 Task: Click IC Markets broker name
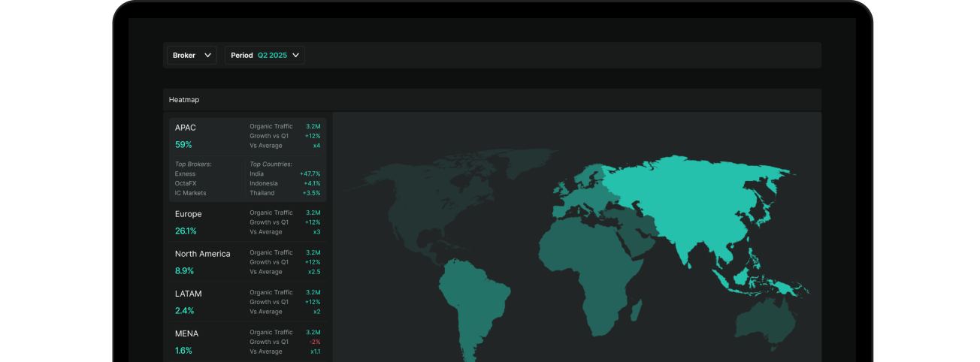(x=190, y=193)
